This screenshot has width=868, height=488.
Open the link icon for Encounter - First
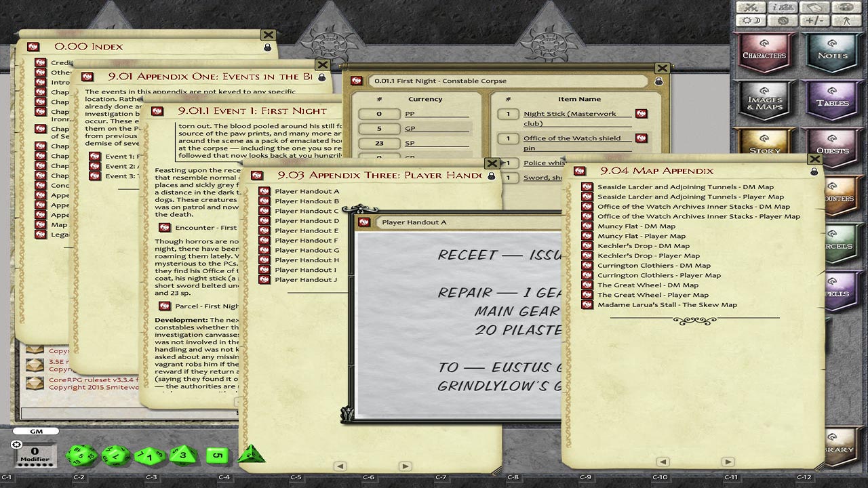(163, 228)
